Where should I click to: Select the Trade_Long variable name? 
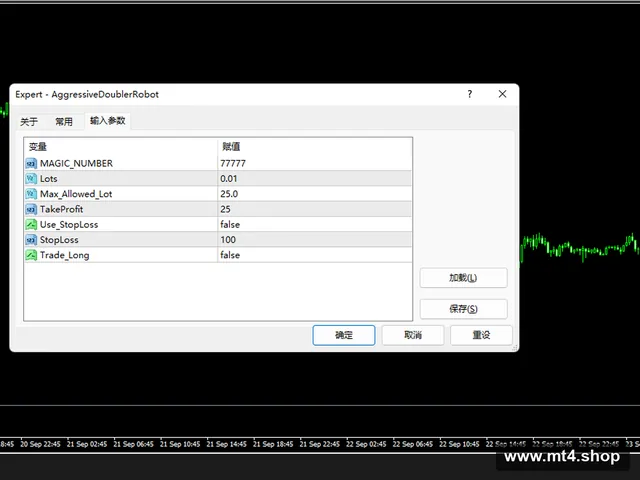coord(64,255)
